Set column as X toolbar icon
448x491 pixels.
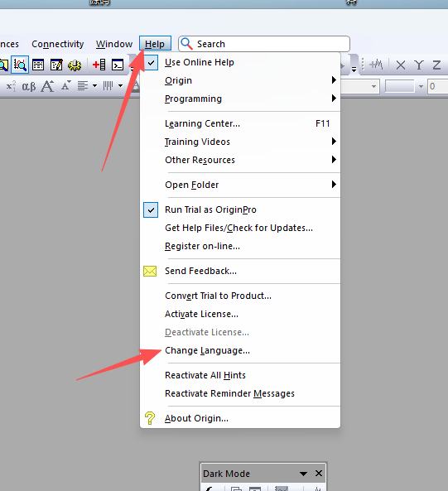(401, 65)
